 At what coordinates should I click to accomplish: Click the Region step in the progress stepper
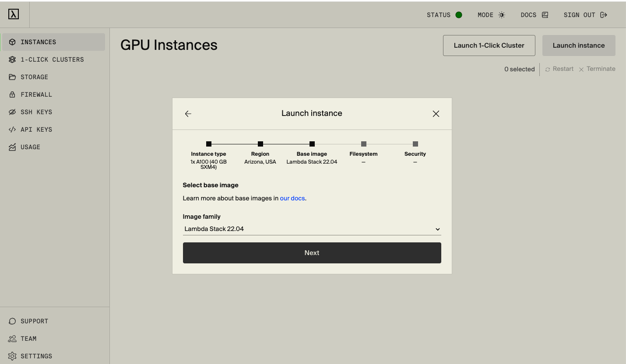click(260, 143)
